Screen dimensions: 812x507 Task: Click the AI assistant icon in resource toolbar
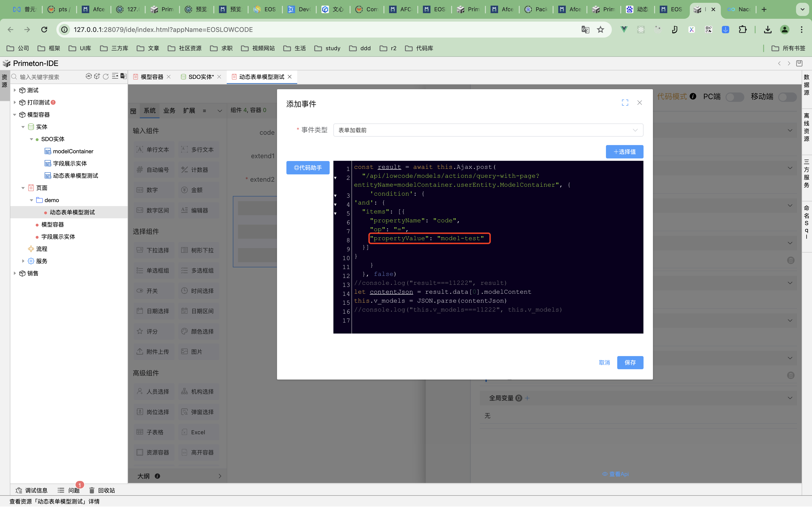click(89, 77)
